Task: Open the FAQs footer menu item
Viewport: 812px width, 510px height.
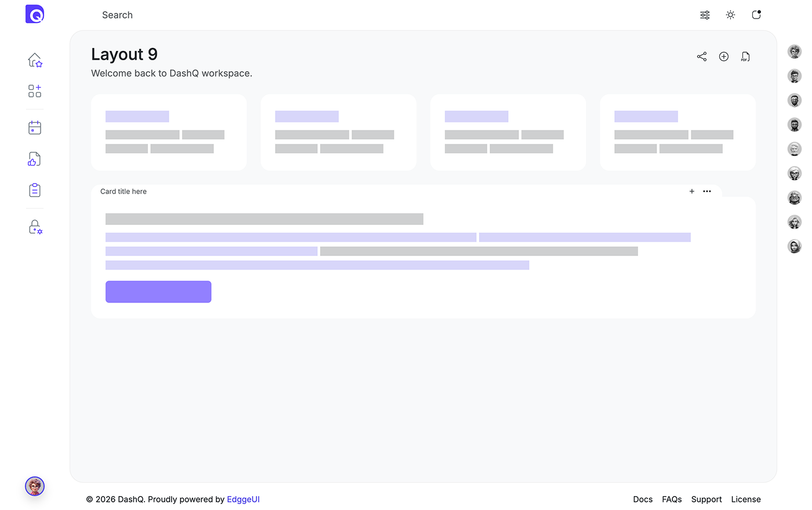Action: 672,499
